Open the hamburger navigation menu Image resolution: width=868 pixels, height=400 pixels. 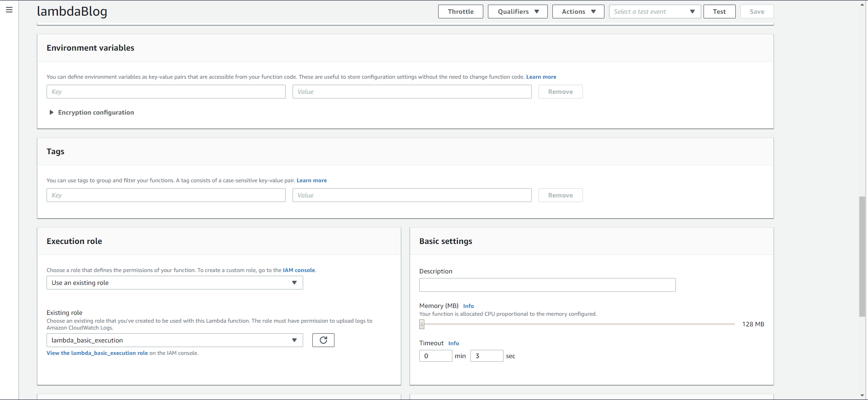9,10
